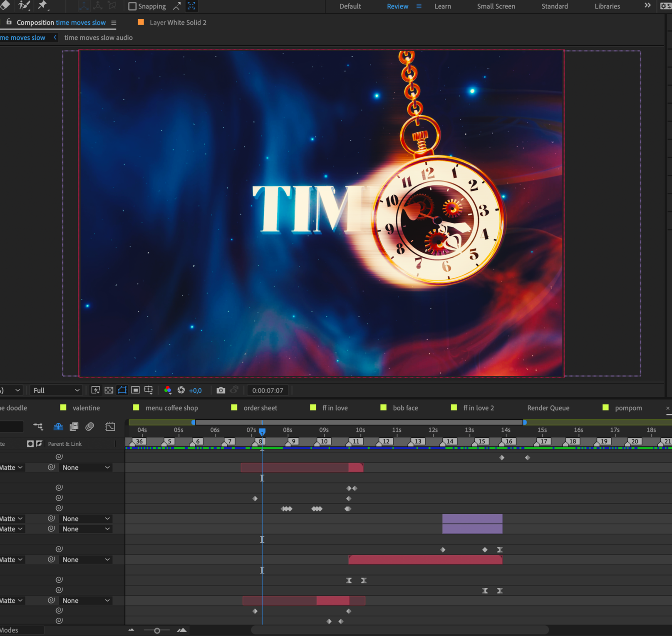Image resolution: width=672 pixels, height=636 pixels.
Task: Enable Frame Blending icon in timeline
Action: pos(74,427)
